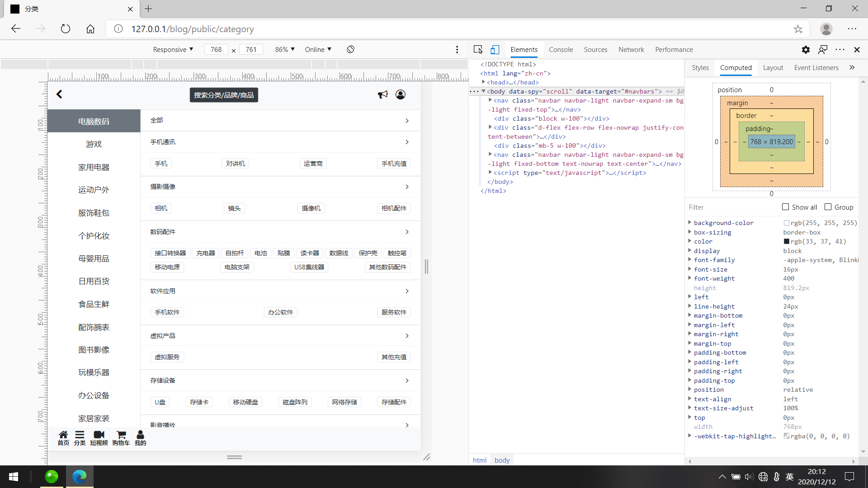Enable the Group checkbox

point(828,207)
